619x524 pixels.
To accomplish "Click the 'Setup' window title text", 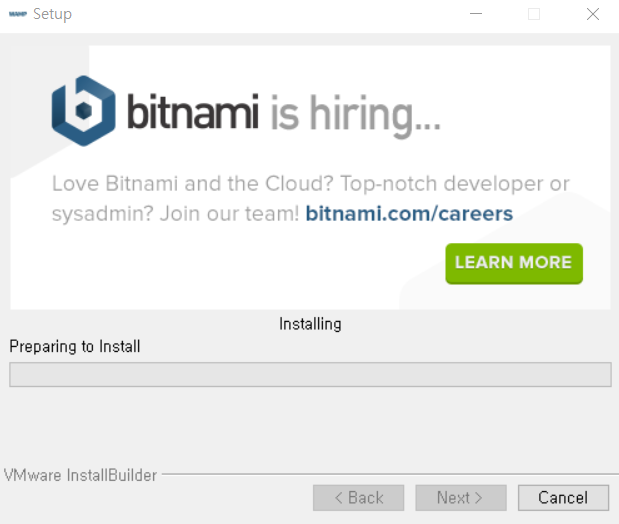I will tap(53, 14).
